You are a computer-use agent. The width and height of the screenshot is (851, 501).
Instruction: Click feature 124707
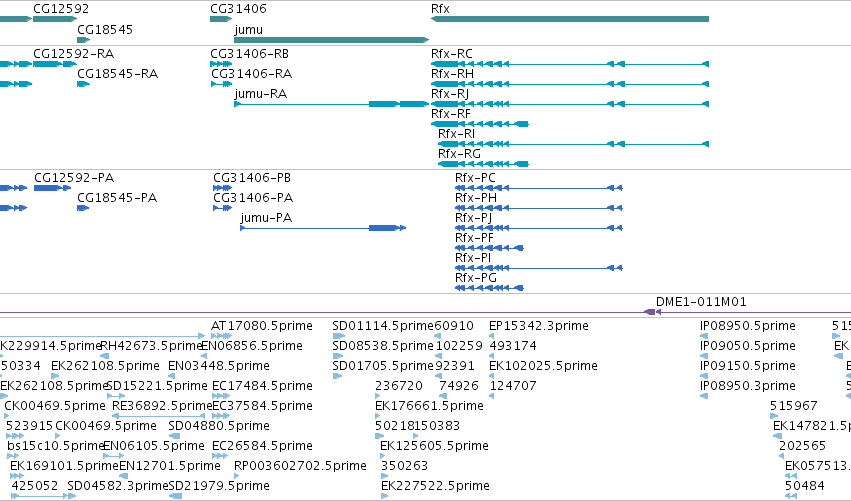pos(513,386)
